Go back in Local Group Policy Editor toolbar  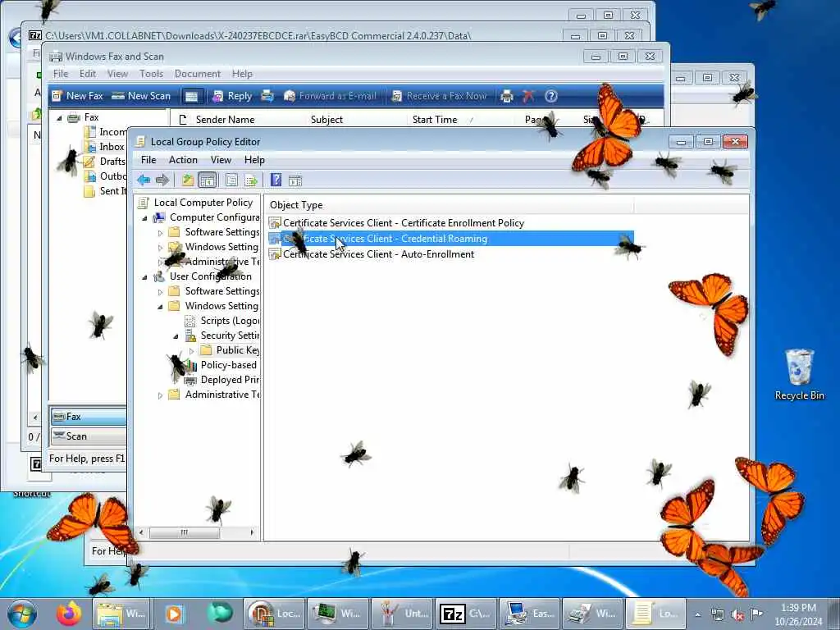tap(144, 180)
